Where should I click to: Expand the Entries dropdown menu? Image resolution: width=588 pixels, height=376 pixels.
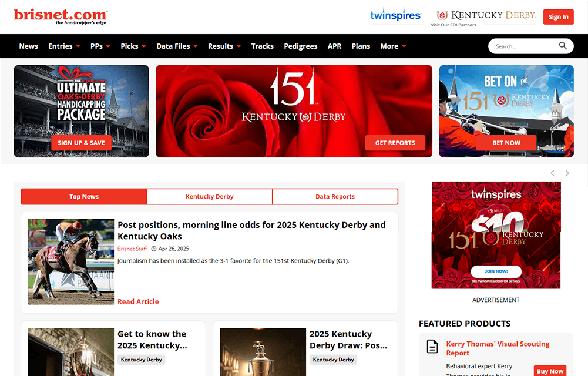[x=64, y=46]
